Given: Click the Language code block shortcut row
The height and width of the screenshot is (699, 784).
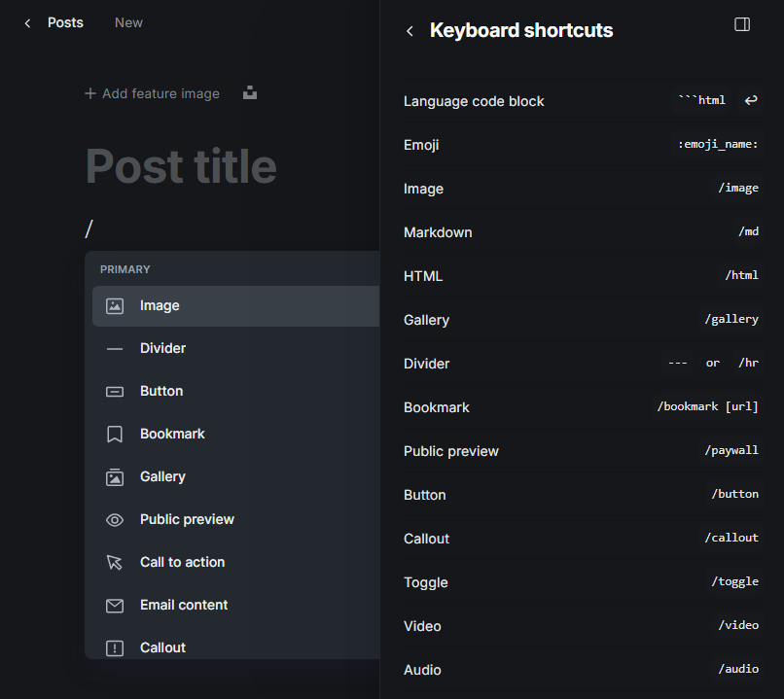Looking at the screenshot, I should 581,101.
